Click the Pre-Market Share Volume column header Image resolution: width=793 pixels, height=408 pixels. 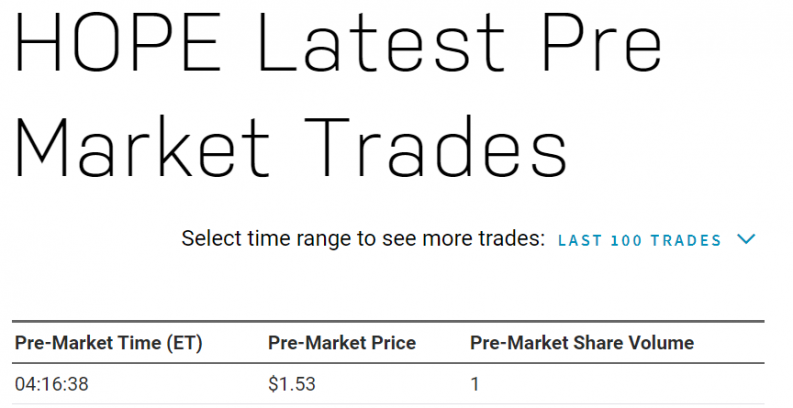581,343
